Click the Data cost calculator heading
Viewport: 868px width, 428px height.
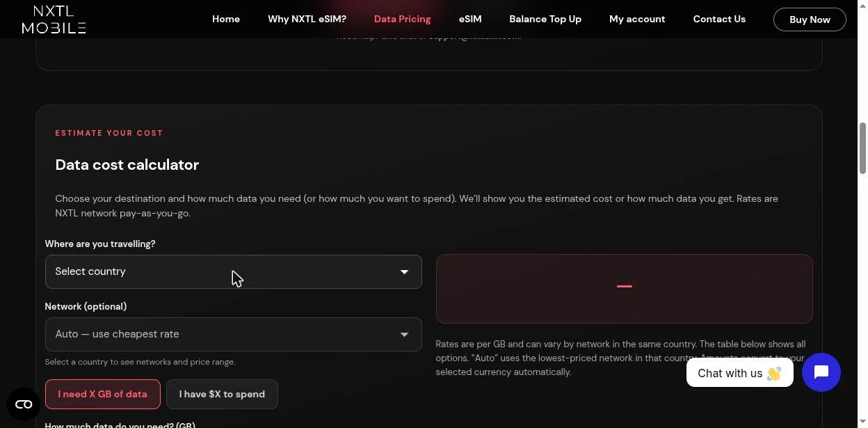(127, 165)
